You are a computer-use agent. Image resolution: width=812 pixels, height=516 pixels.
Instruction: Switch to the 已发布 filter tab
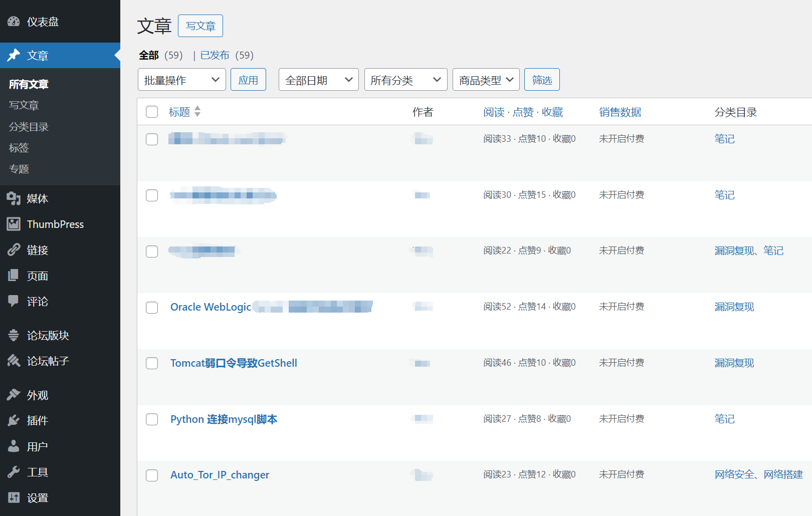tap(215, 55)
